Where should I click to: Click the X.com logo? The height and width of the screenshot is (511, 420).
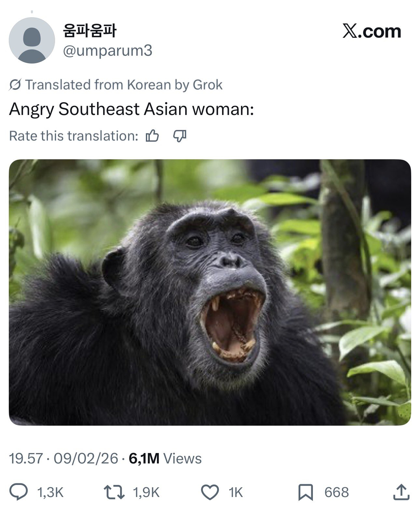coord(371,31)
